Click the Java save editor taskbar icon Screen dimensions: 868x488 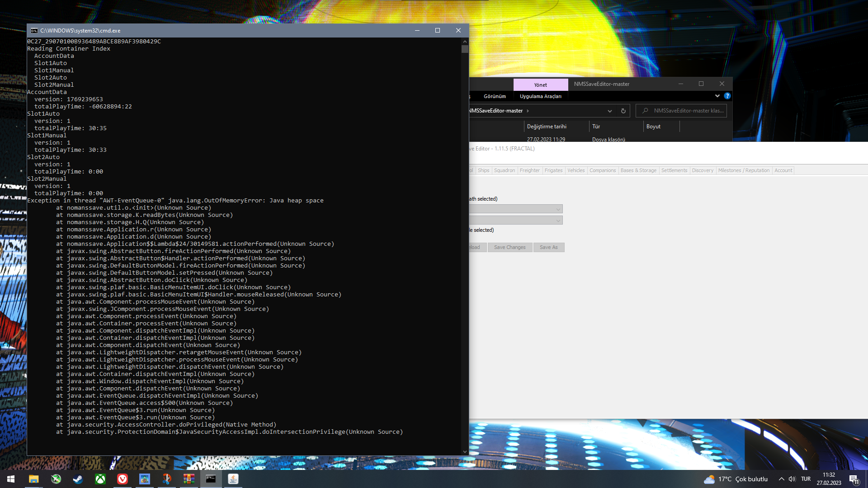click(233, 479)
